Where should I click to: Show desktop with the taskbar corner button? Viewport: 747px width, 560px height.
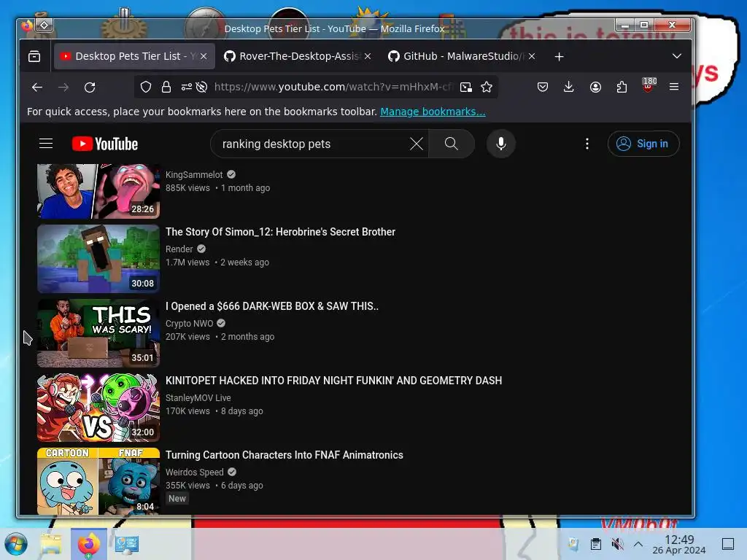tap(728, 544)
